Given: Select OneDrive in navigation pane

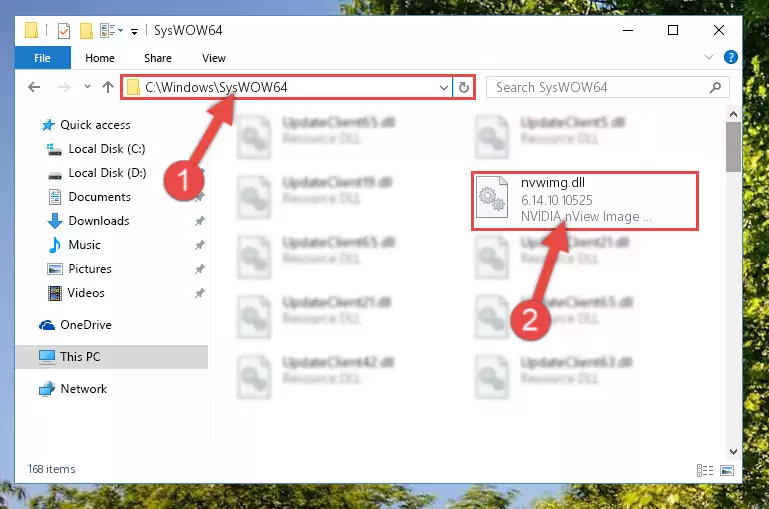Looking at the screenshot, I should [76, 325].
